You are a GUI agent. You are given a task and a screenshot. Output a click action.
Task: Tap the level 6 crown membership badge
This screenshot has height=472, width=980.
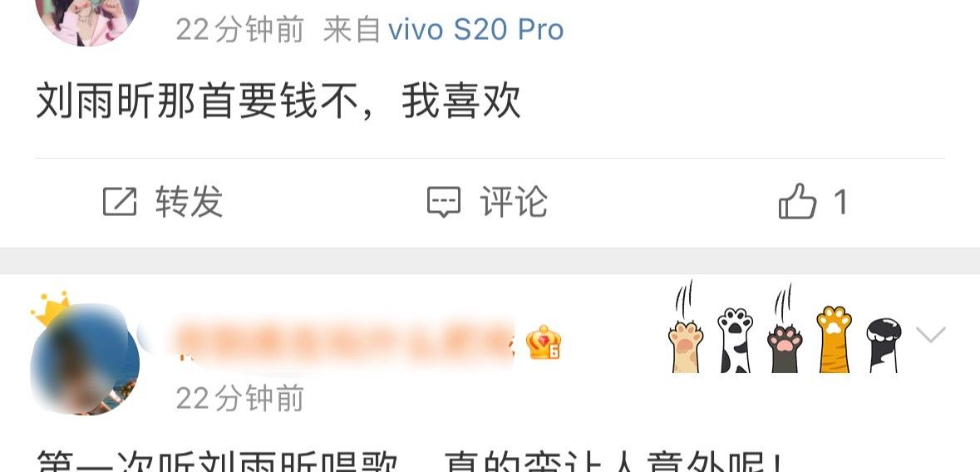coord(543,342)
